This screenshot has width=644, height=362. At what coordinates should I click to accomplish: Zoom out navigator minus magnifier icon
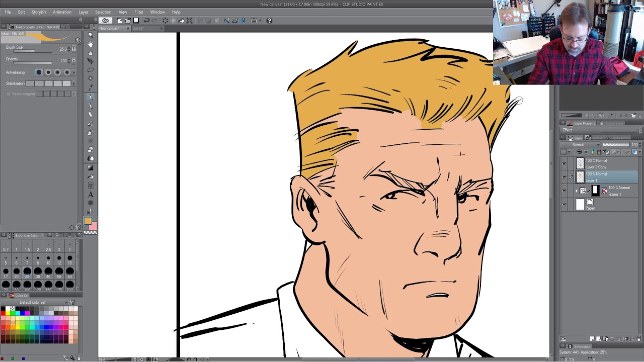pos(586,115)
